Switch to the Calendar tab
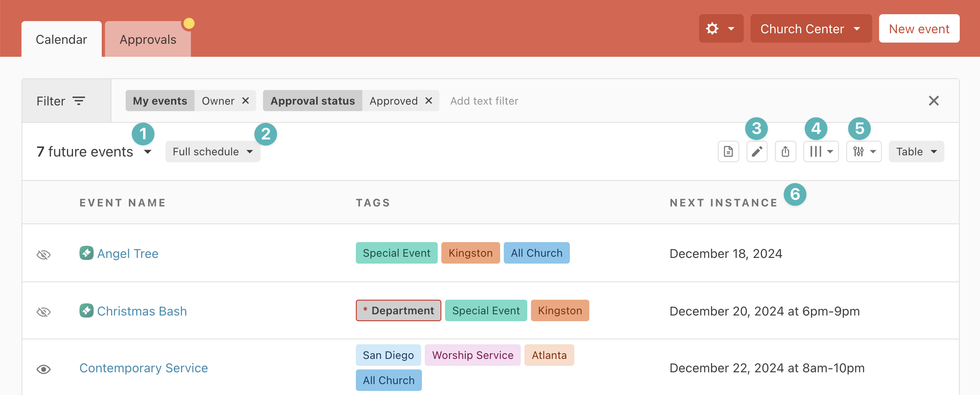Viewport: 980px width, 395px height. pos(62,39)
